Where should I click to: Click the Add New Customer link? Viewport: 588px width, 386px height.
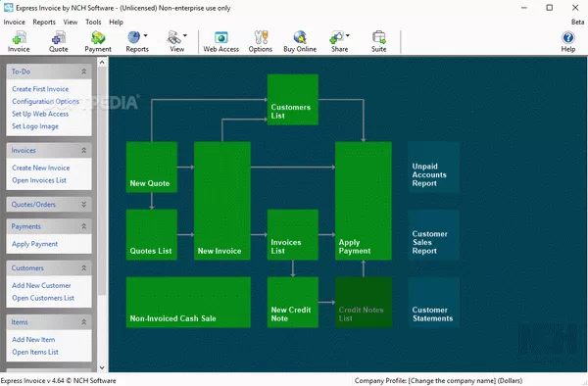coord(41,285)
